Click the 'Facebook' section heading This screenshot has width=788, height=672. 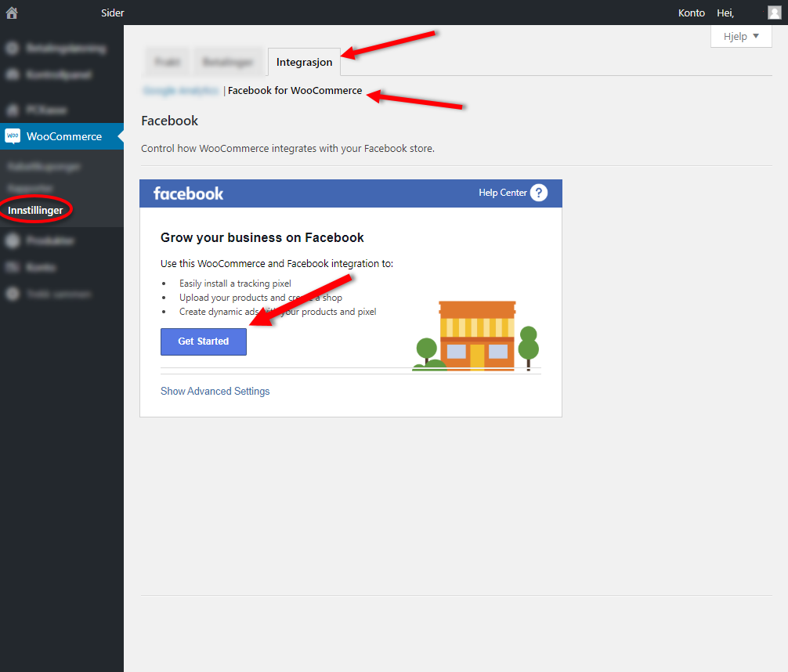coord(170,121)
